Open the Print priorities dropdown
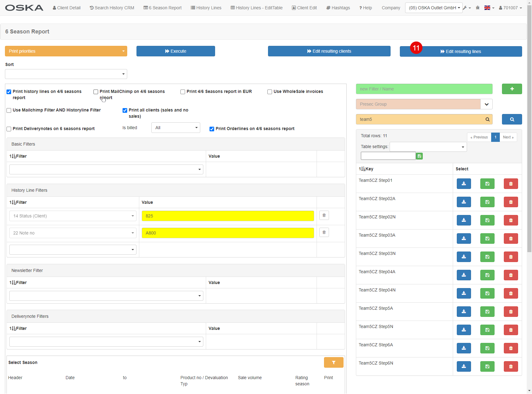The height and width of the screenshot is (394, 532). point(66,51)
